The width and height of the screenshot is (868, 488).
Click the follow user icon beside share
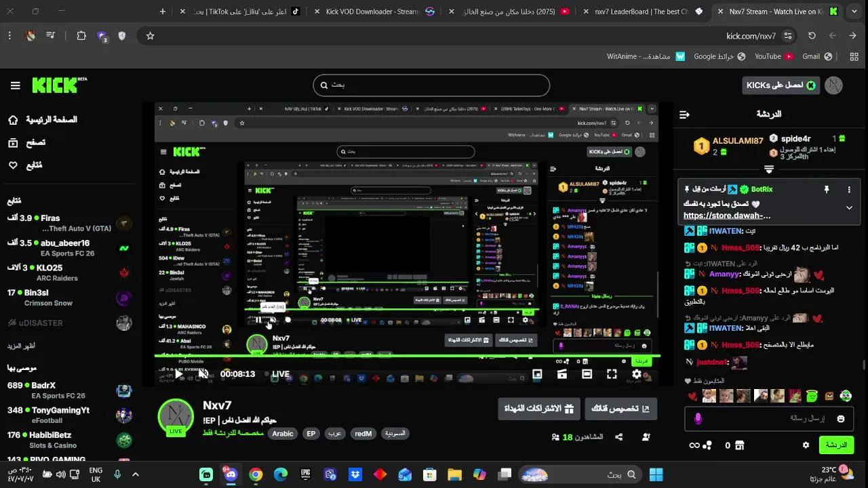coord(646,437)
